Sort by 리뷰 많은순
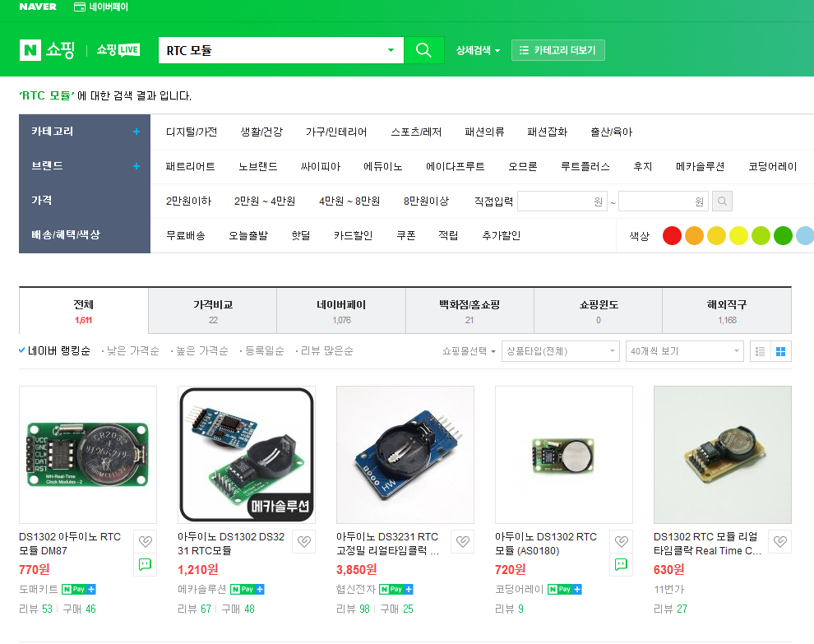The height and width of the screenshot is (644, 814). (x=326, y=351)
